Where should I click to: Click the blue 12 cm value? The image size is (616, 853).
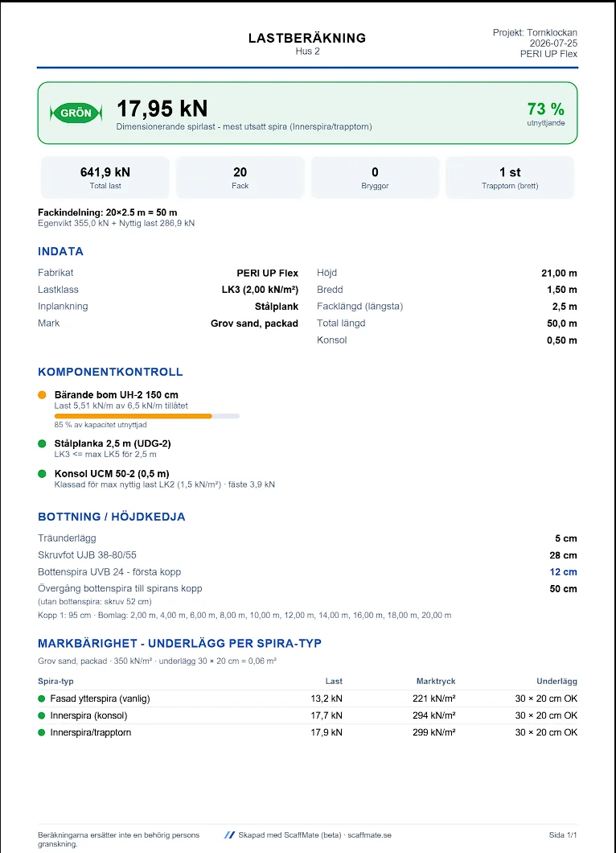tap(563, 571)
